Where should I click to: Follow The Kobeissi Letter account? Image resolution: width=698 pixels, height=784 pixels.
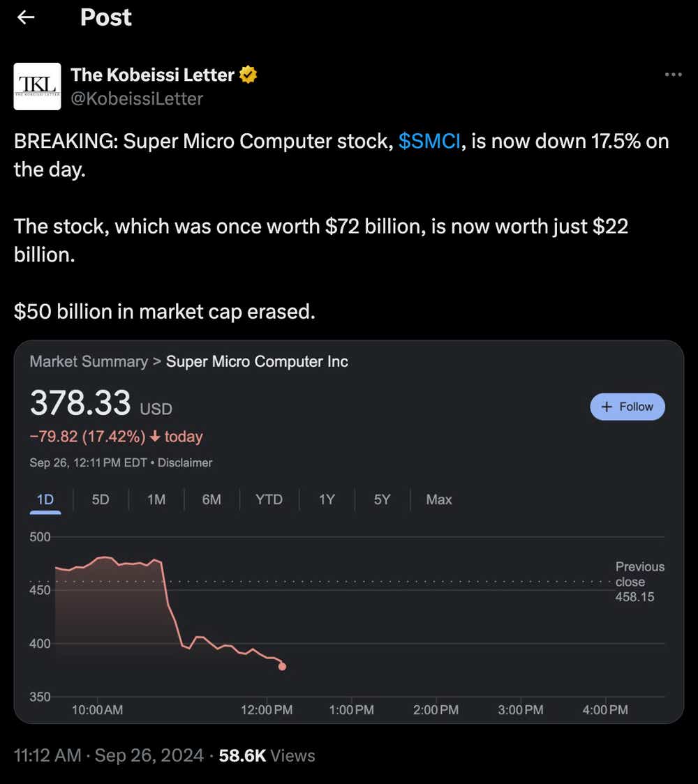click(627, 406)
